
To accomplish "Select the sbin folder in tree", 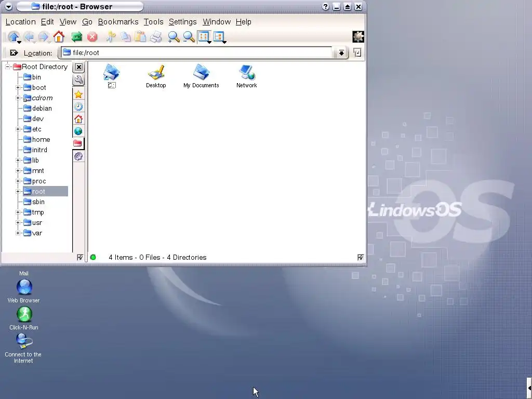I will click(x=34, y=202).
